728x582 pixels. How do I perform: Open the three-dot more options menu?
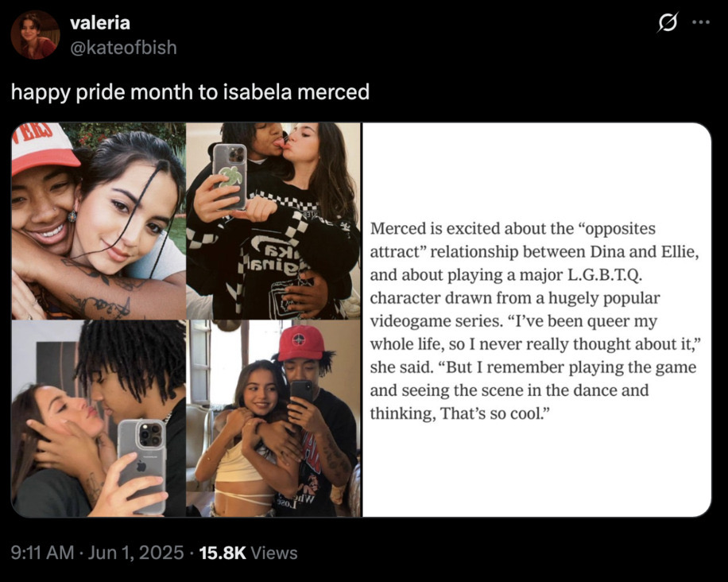(x=701, y=21)
